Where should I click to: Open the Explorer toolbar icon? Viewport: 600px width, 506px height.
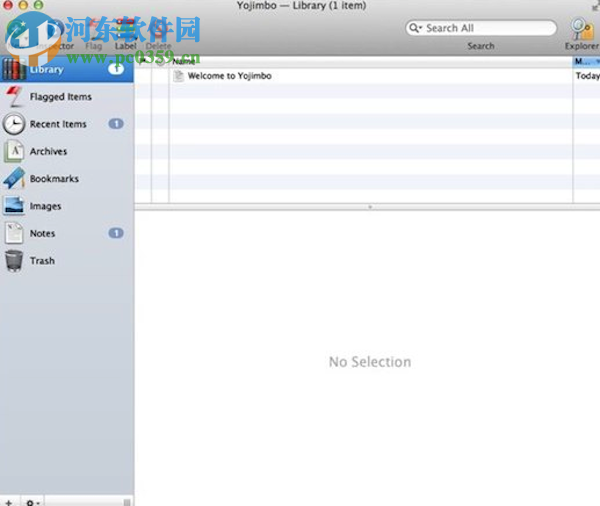pos(582,34)
